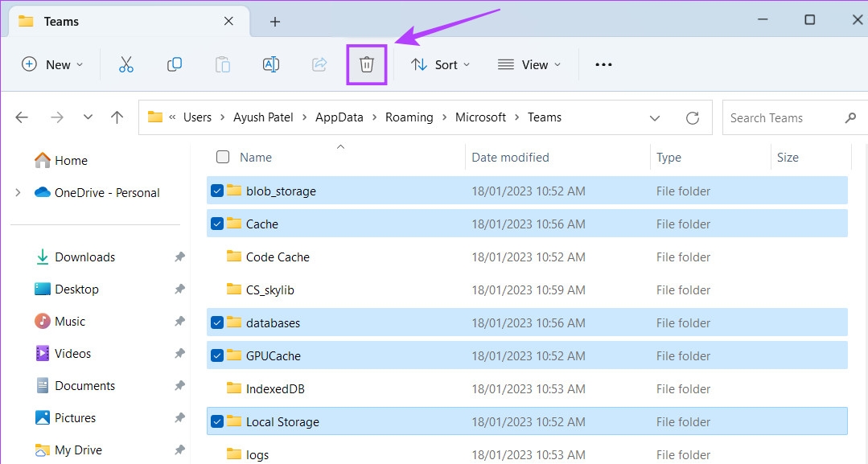The width and height of the screenshot is (868, 464).
Task: Expand chevron after Roaming in path
Action: pos(444,117)
